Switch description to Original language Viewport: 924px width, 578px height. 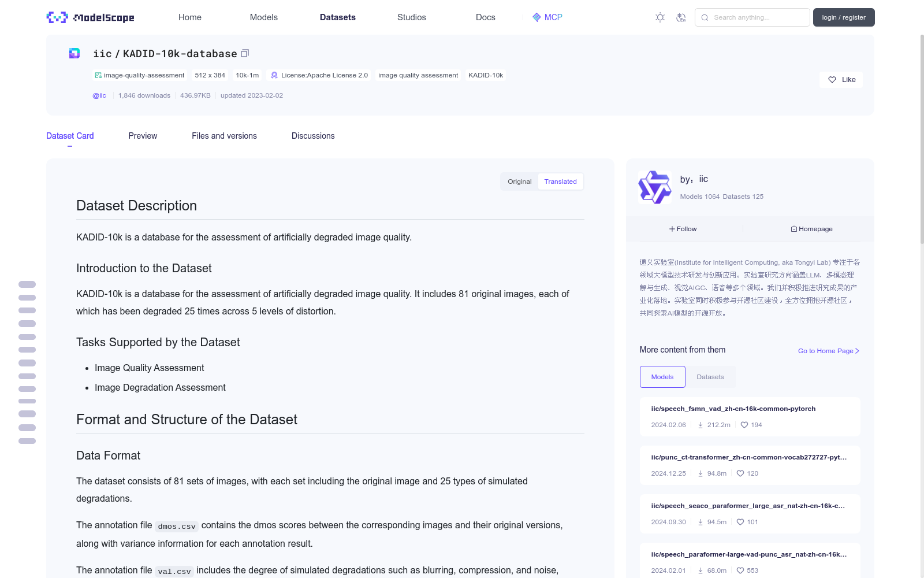click(x=519, y=181)
